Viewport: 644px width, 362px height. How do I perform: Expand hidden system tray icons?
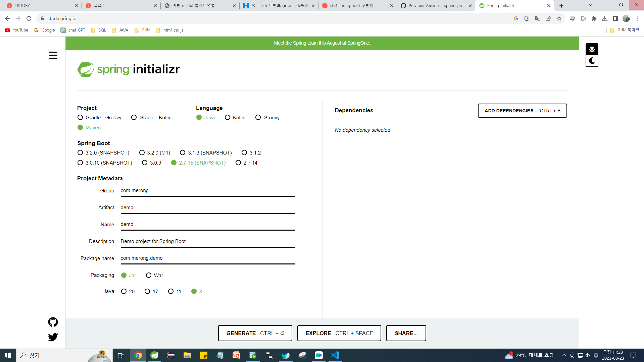[564, 355]
